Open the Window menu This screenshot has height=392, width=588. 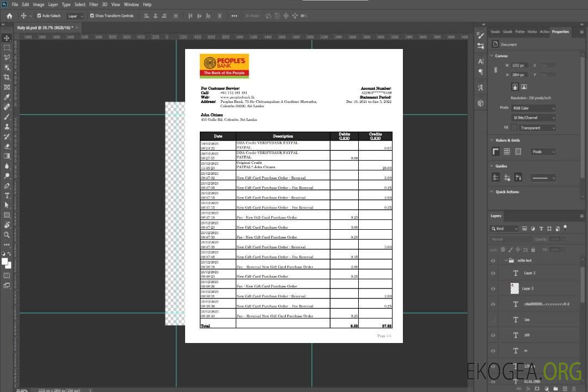131,4
